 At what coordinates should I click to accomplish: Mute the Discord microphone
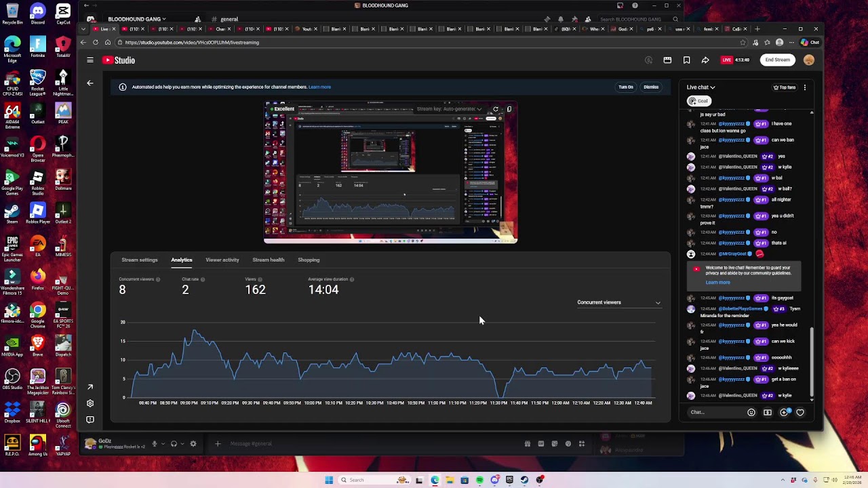pyautogui.click(x=154, y=444)
